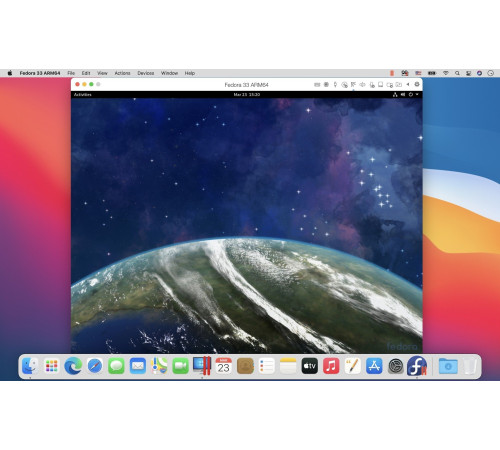The width and height of the screenshot is (500, 450).
Task: Click the Fedora virtual machine Dock icon
Action: tap(417, 366)
